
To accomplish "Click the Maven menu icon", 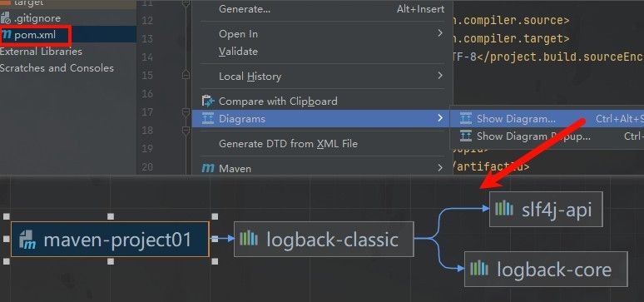I will [x=208, y=168].
